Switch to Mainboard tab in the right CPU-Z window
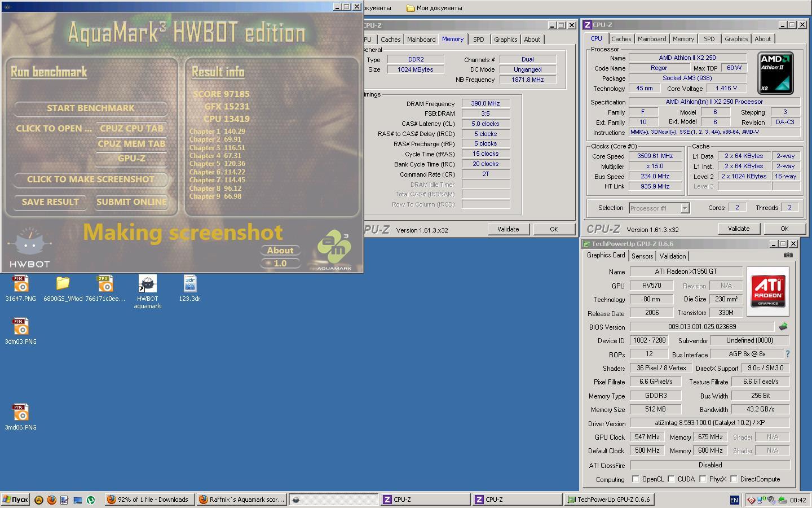 652,39
